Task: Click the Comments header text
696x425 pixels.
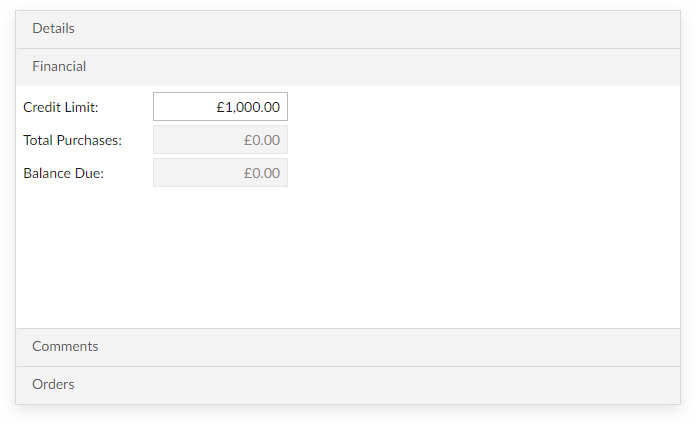Action: tap(65, 346)
